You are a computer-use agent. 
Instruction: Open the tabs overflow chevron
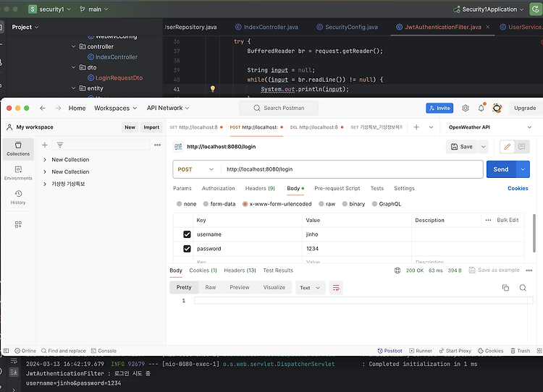(x=432, y=127)
